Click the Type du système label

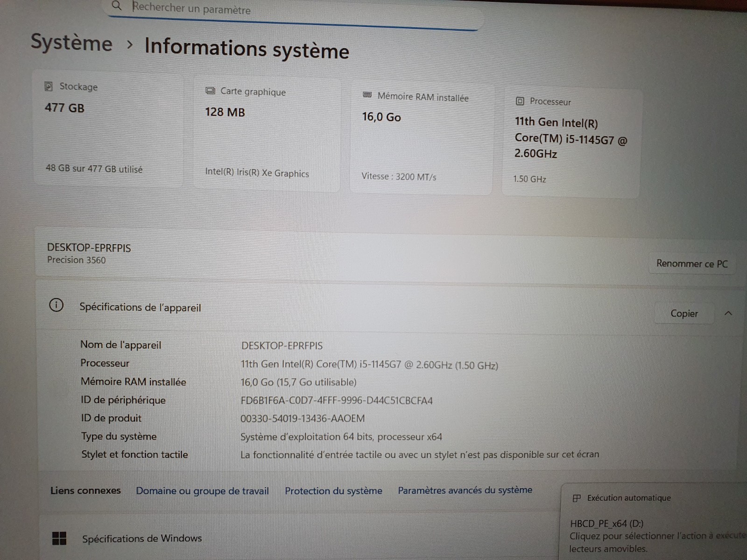pyautogui.click(x=119, y=436)
